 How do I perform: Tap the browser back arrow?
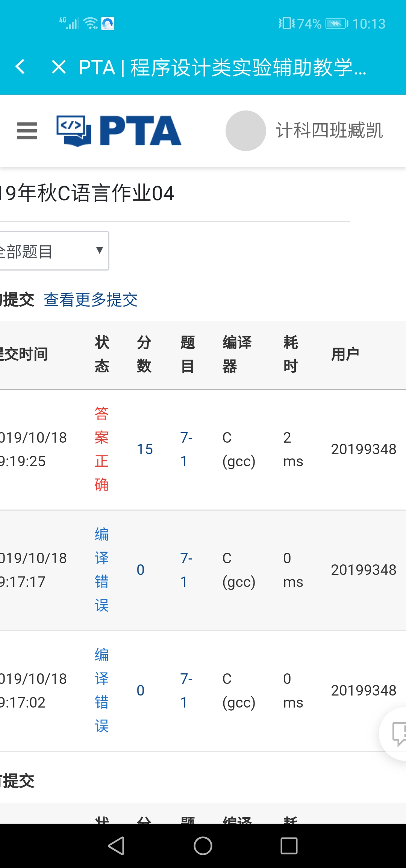(20, 67)
